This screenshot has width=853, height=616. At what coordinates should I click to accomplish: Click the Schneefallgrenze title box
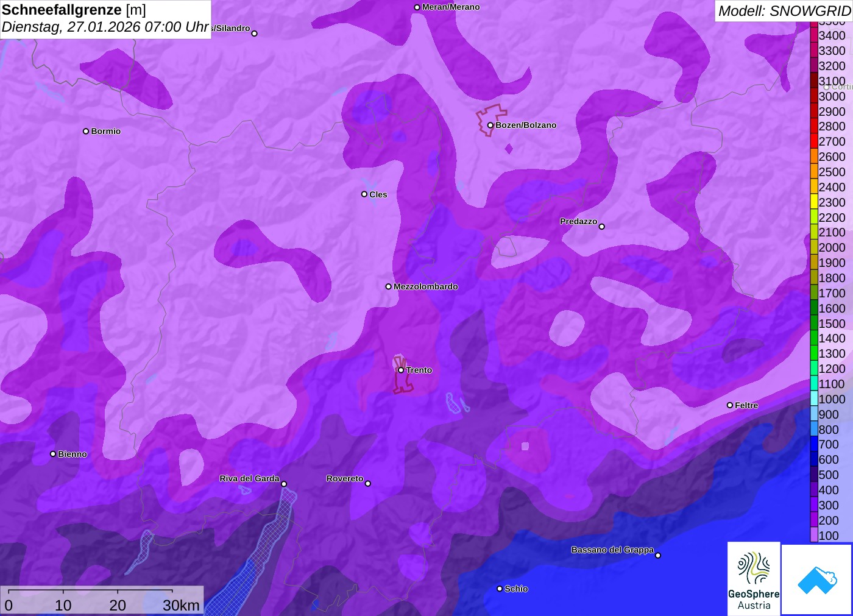tap(105, 19)
